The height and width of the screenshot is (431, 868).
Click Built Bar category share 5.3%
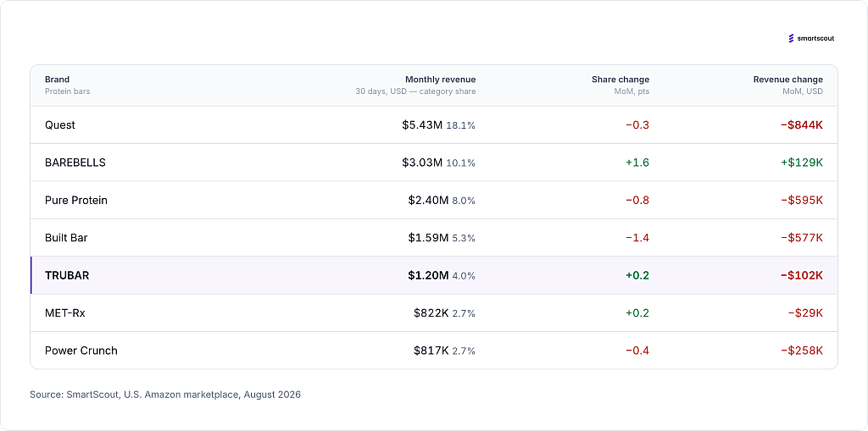coord(464,239)
